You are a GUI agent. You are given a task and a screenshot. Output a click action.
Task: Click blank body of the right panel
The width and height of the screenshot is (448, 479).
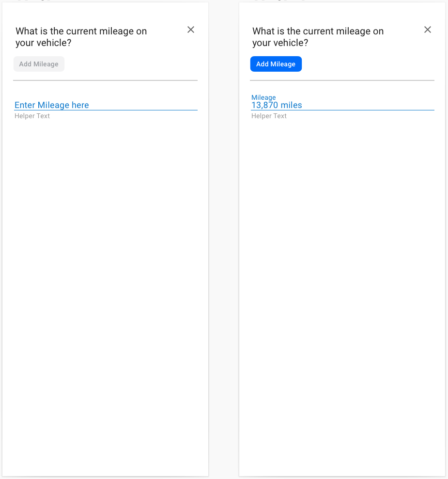click(342, 291)
